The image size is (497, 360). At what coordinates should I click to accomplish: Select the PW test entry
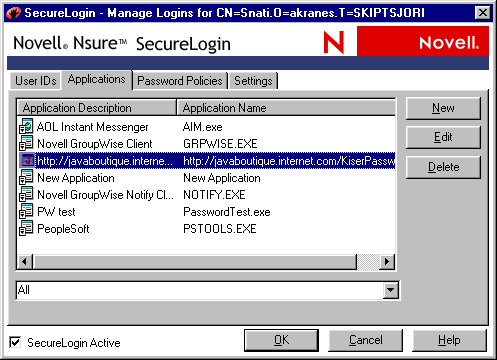pyautogui.click(x=56, y=212)
